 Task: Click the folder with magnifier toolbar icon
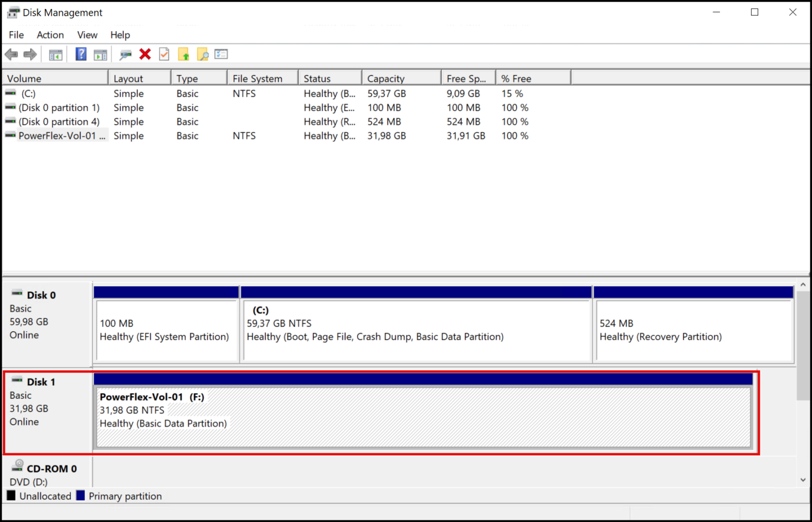[x=202, y=54]
